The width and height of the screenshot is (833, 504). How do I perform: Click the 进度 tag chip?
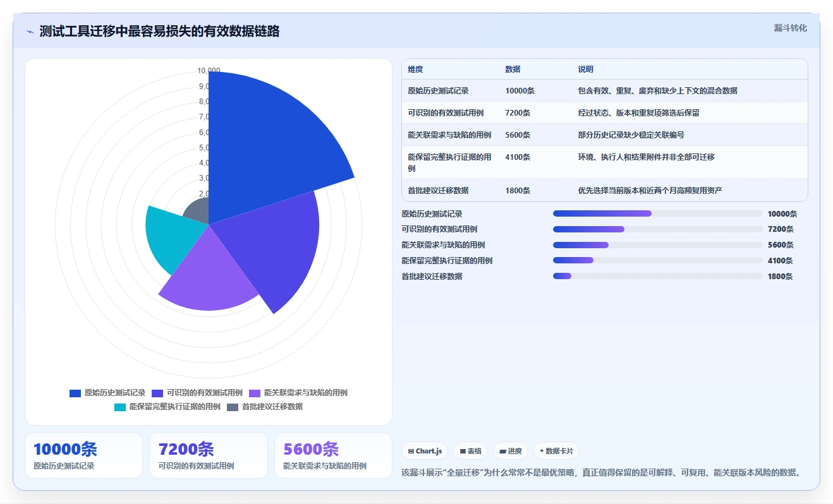[x=511, y=451]
